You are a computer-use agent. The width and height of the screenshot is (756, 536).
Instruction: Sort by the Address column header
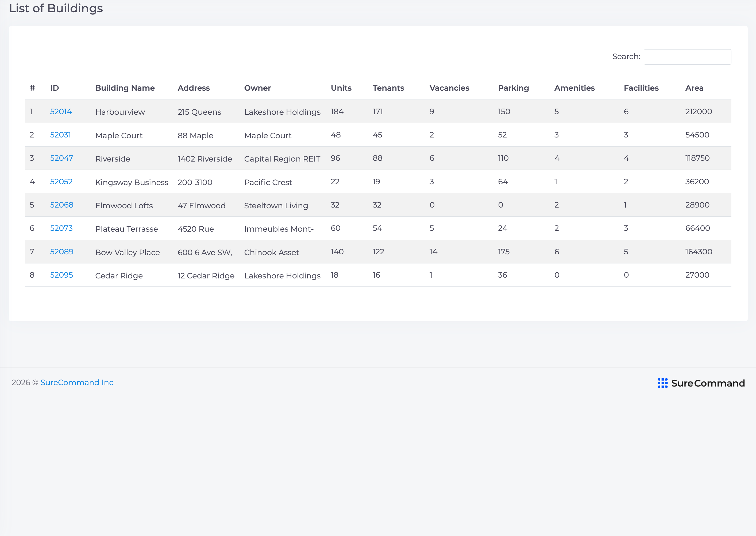[x=194, y=88]
